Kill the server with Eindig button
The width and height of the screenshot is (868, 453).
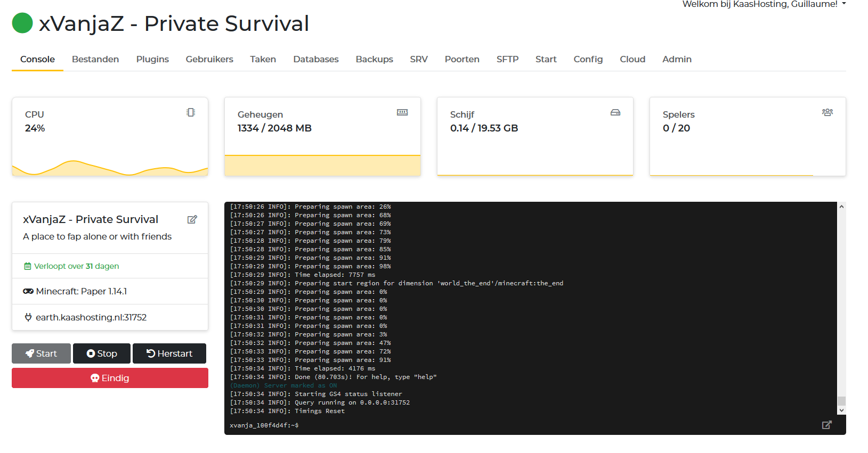pyautogui.click(x=110, y=378)
